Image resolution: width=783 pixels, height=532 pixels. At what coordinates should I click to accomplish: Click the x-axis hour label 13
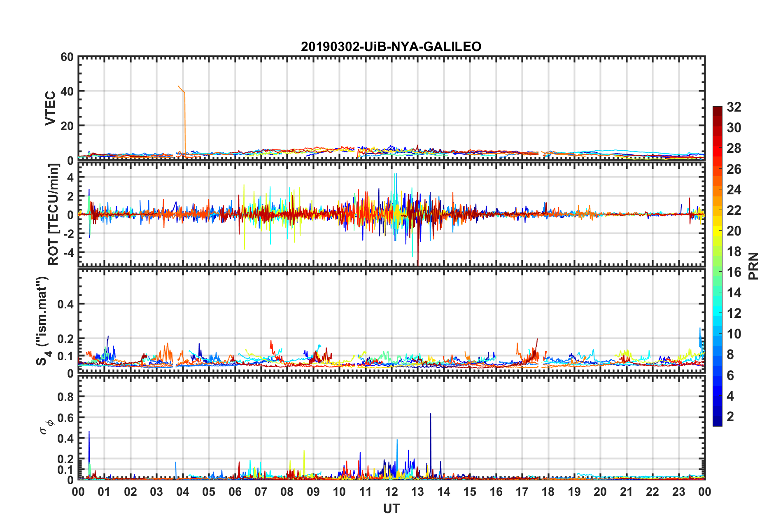pyautogui.click(x=417, y=492)
